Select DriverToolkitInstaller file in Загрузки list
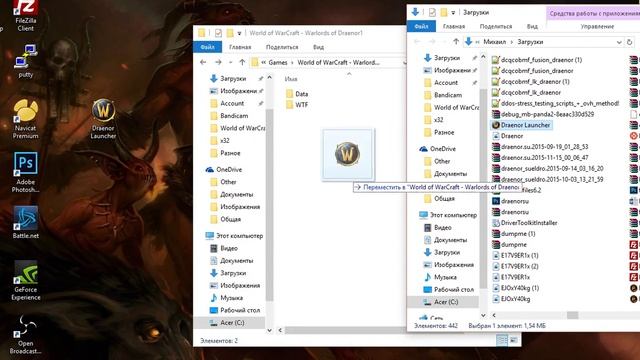Viewport: 640px width, 360px height. 525,223
